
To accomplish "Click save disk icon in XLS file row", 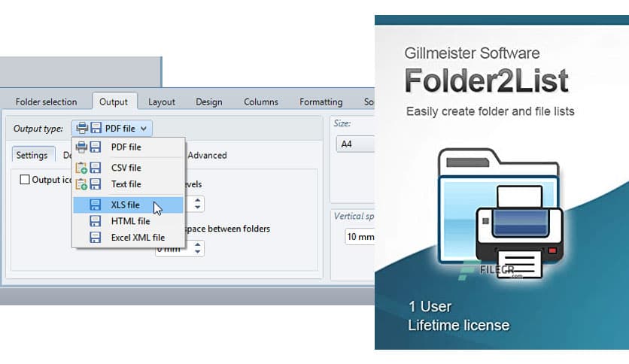I will coord(96,205).
